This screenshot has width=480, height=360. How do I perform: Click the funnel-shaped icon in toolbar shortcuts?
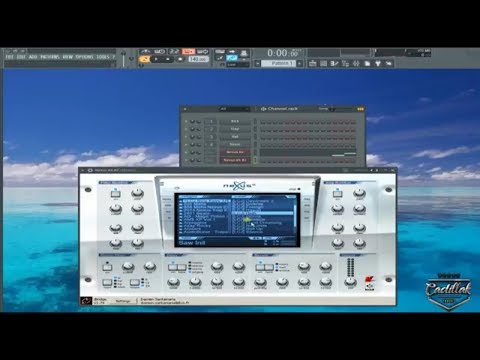pyautogui.click(x=378, y=63)
